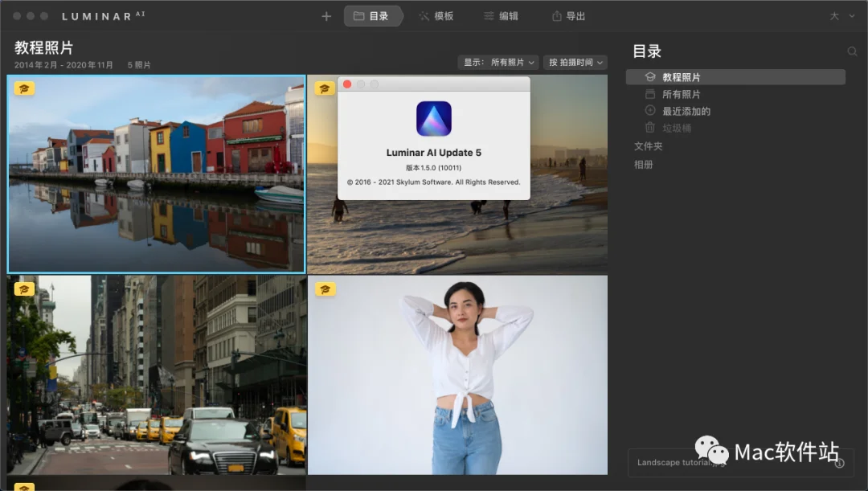Click the sliders icon in 编辑 tab
Screen dimensions: 868x491
[489, 16]
